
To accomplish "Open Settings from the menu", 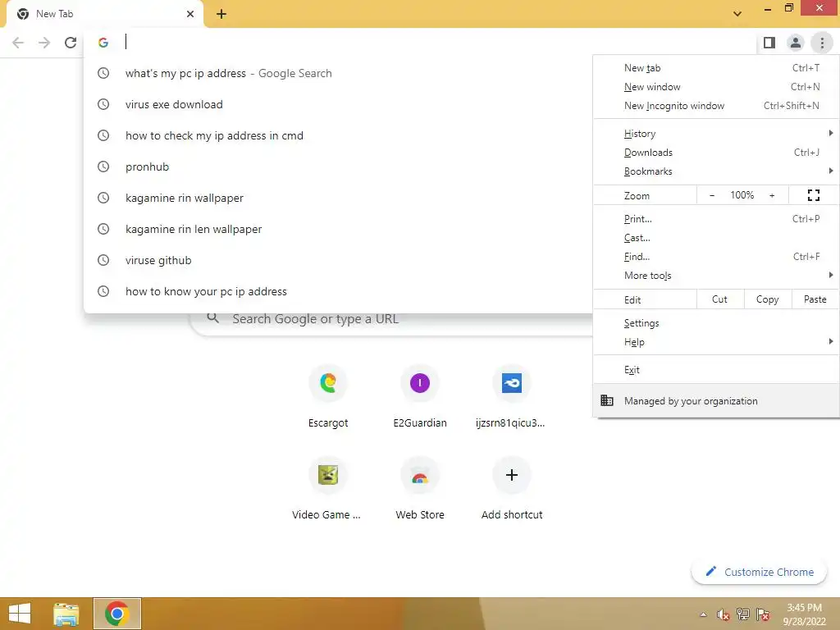I will tap(715, 323).
